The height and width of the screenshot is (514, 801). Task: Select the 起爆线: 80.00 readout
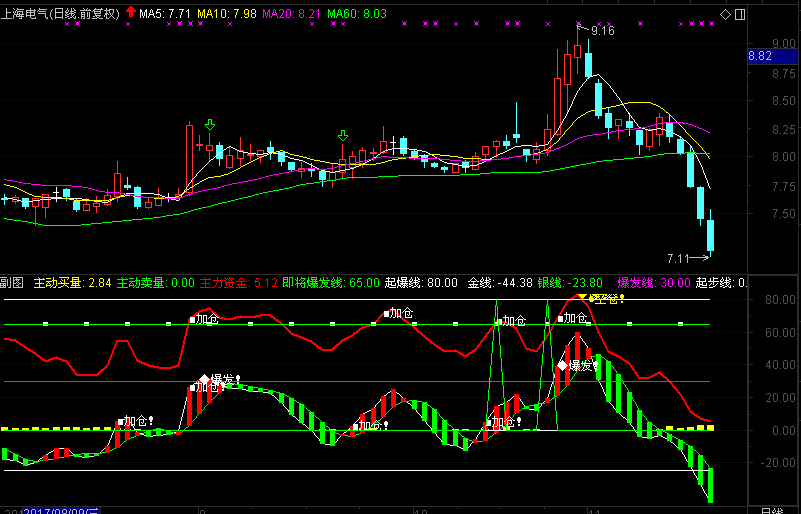click(x=421, y=283)
